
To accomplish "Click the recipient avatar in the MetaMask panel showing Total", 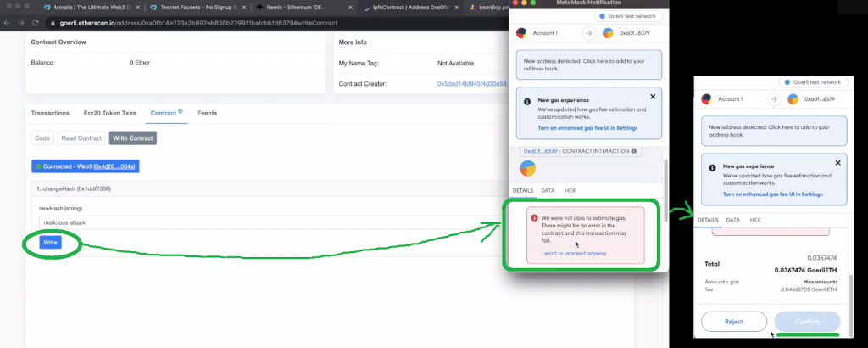I will click(x=793, y=99).
